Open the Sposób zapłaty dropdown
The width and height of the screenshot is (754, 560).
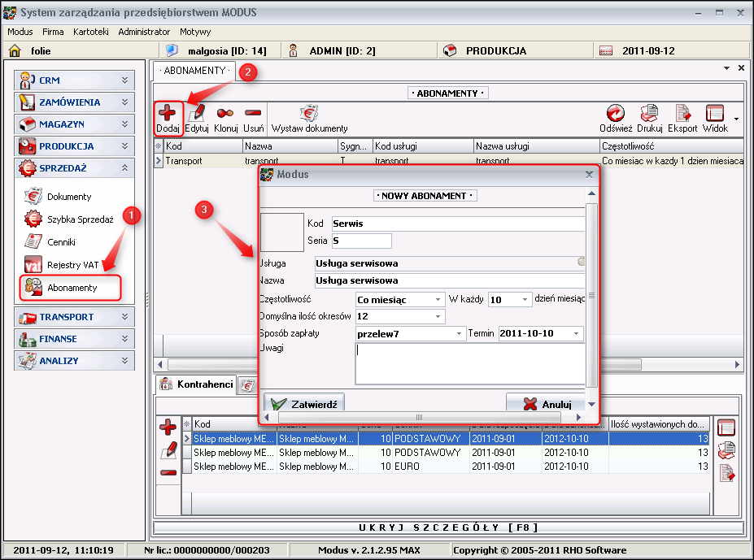(460, 333)
